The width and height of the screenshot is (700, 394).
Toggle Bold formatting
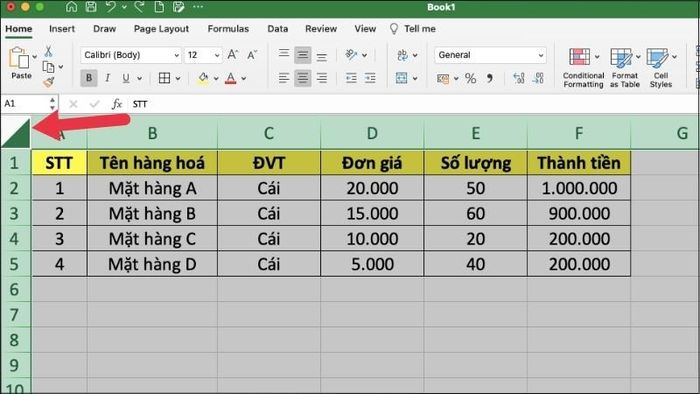89,78
